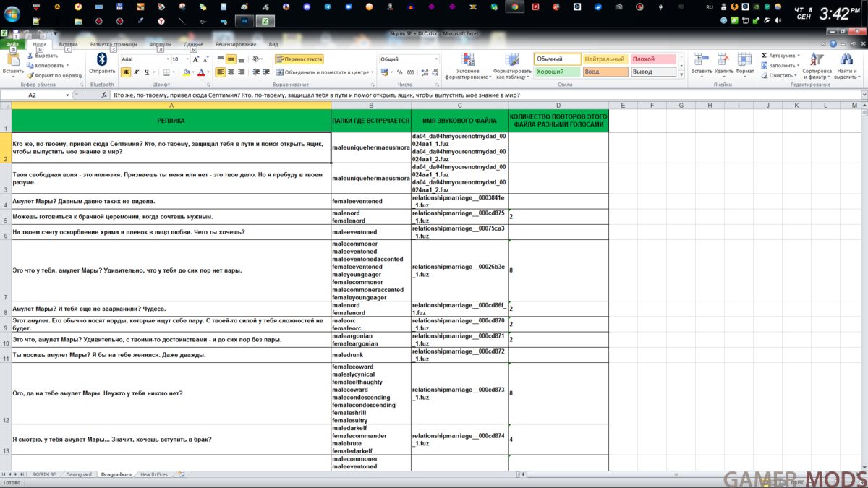
Task: Align text to bottom of cell
Action: tap(241, 59)
